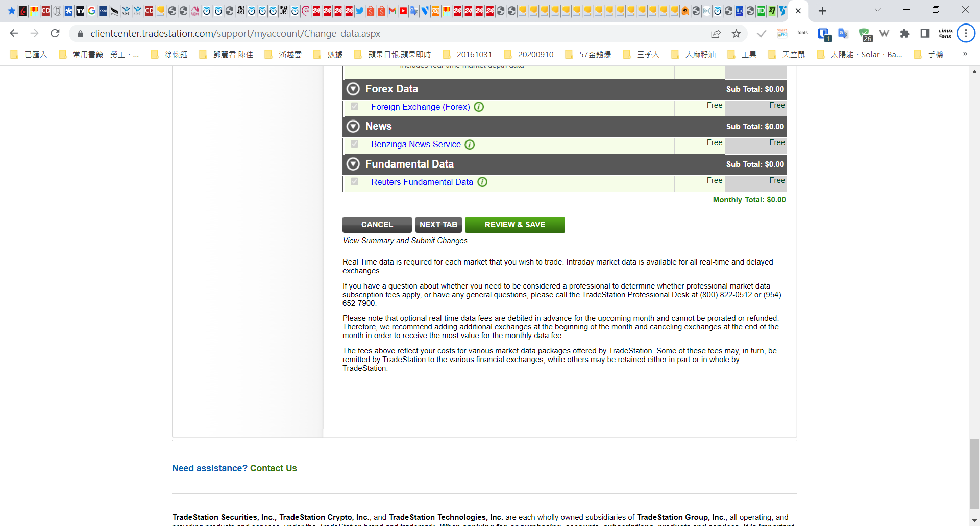This screenshot has height=526, width=980.
Task: Open the Benzinga News Service link
Action: [x=416, y=144]
